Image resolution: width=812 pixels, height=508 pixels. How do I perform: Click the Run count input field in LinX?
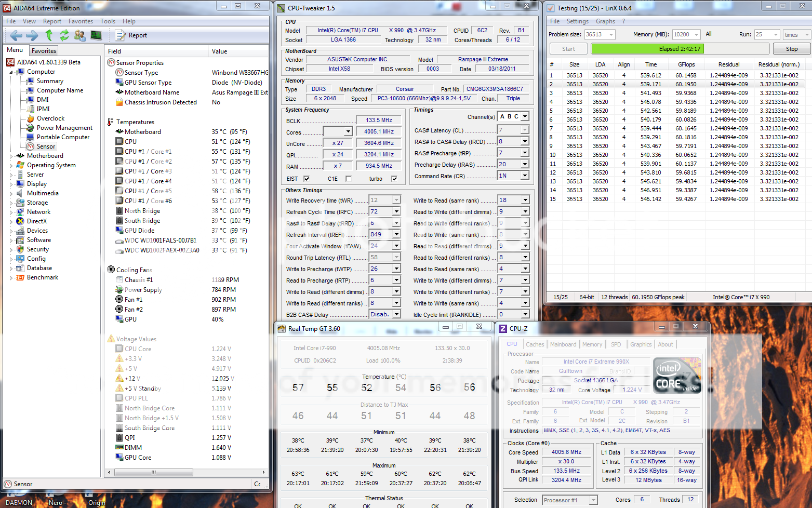point(763,35)
